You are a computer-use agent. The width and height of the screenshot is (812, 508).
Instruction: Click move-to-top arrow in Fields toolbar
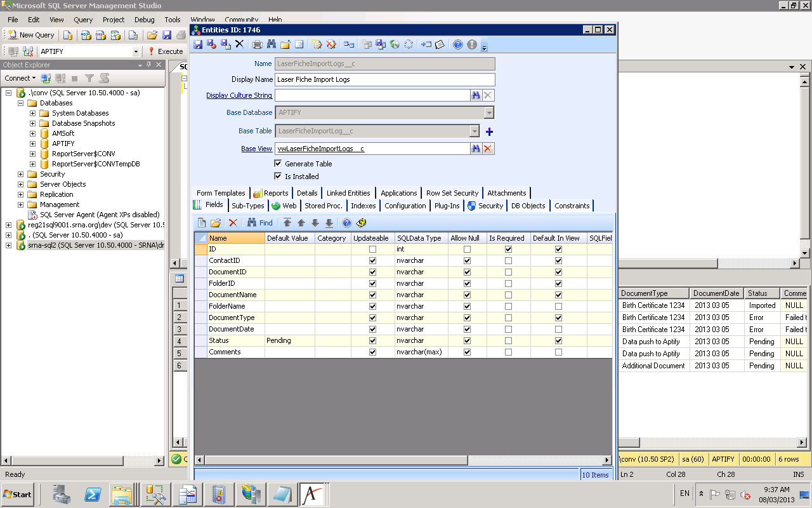pyautogui.click(x=287, y=223)
